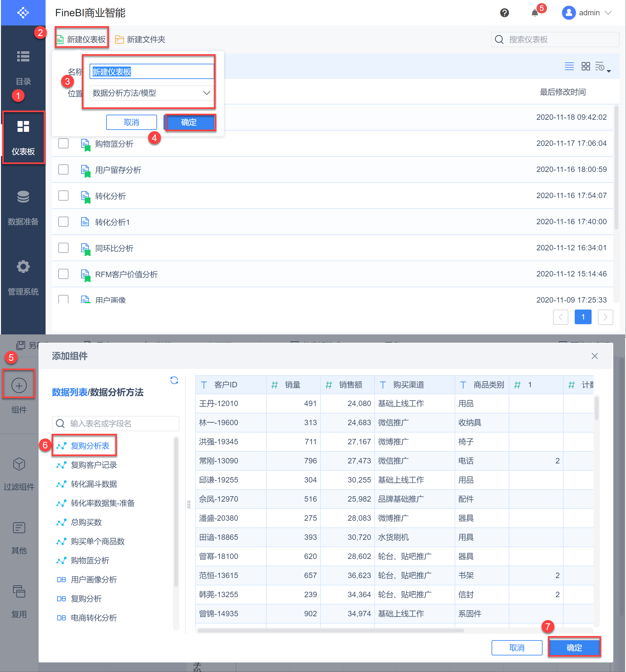Click 取消 in the add component dialog
The width and height of the screenshot is (626, 672).
coord(516,647)
